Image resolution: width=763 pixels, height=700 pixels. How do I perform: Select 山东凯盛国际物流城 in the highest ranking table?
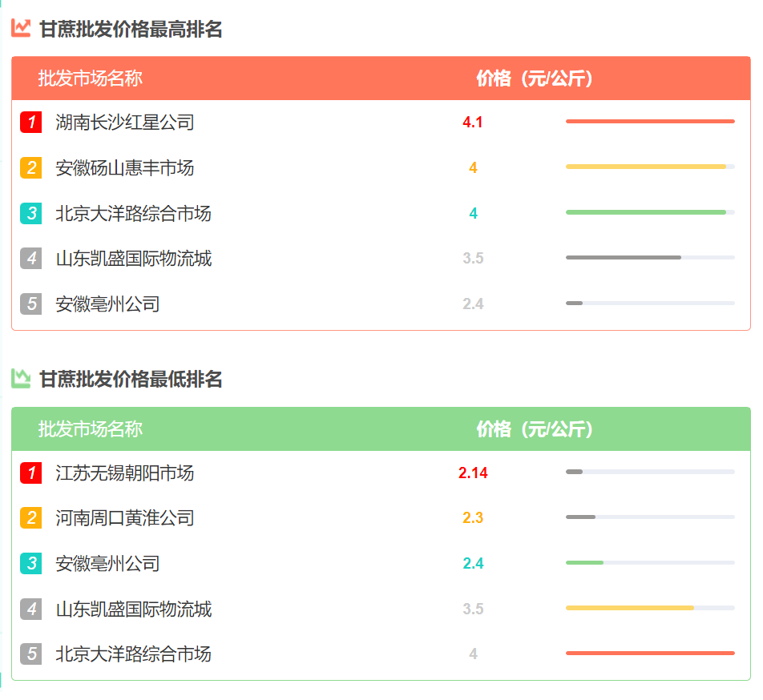(x=133, y=258)
